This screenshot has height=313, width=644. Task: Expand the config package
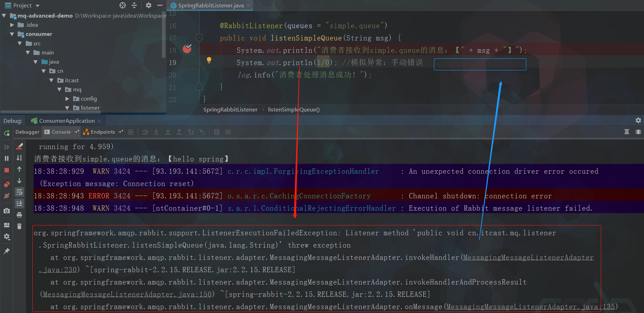(x=67, y=99)
